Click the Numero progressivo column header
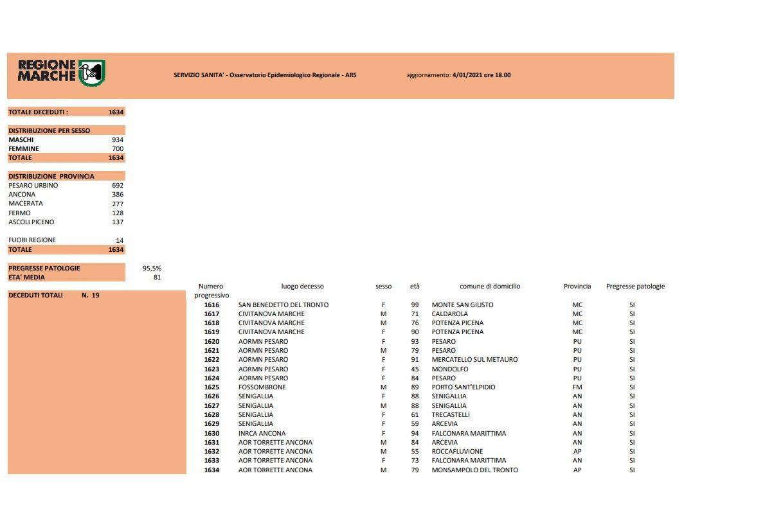The image size is (765, 532). (212, 290)
